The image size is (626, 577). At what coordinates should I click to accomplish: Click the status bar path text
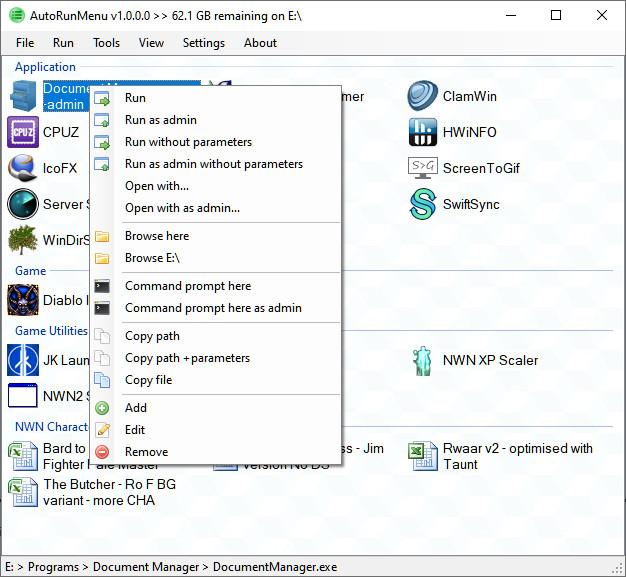171,567
